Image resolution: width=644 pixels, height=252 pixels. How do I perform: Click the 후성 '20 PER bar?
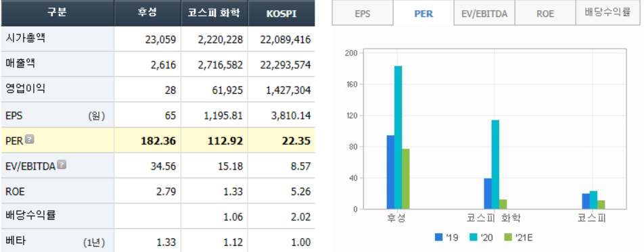point(398,138)
